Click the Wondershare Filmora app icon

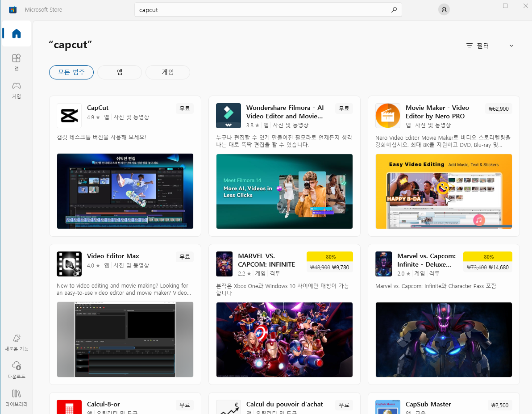coord(229,116)
